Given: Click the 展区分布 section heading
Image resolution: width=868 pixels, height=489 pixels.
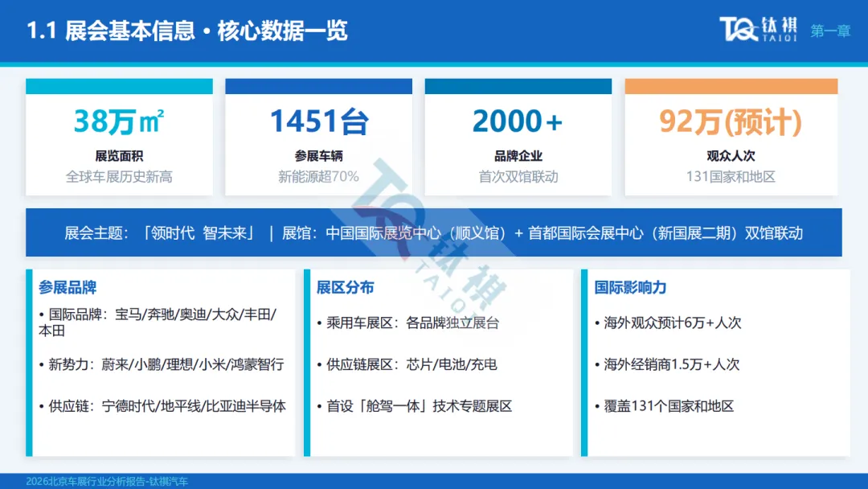Looking at the screenshot, I should coord(346,287).
